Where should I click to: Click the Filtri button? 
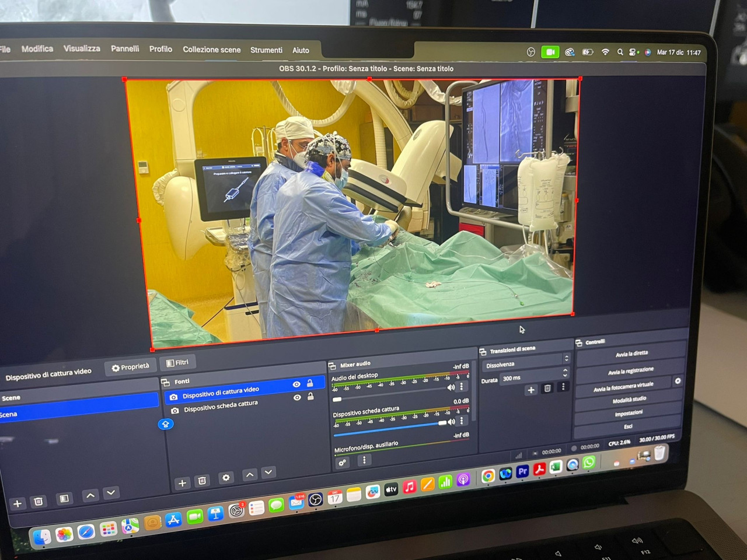click(177, 363)
